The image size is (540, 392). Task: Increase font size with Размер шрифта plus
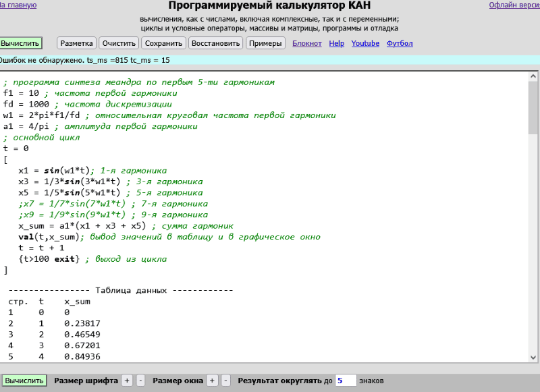coord(126,381)
